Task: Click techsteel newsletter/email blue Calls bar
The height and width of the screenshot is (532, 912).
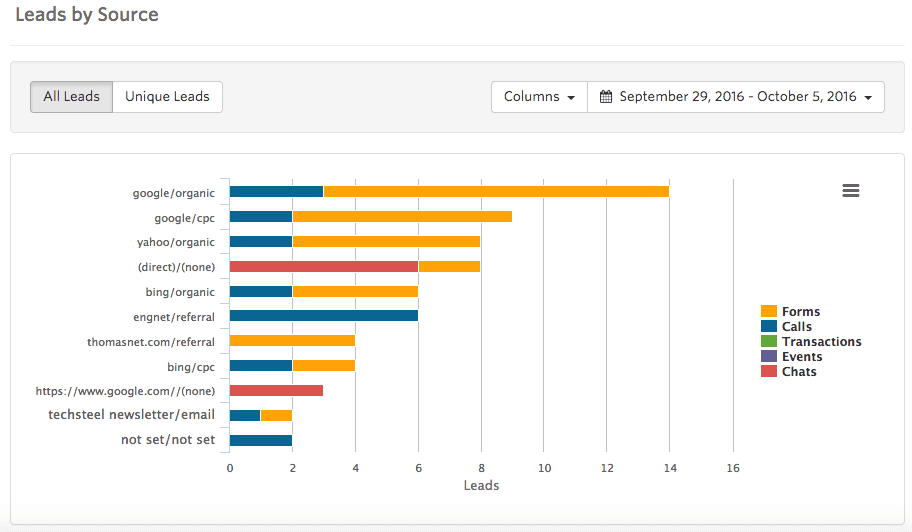Action: click(x=245, y=415)
